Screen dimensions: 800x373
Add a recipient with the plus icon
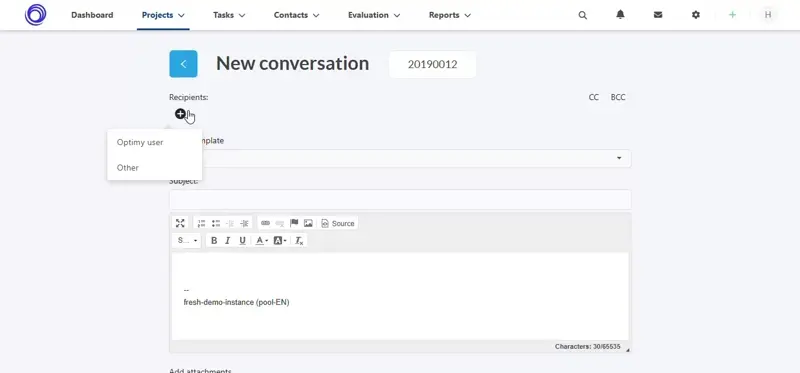click(x=180, y=114)
